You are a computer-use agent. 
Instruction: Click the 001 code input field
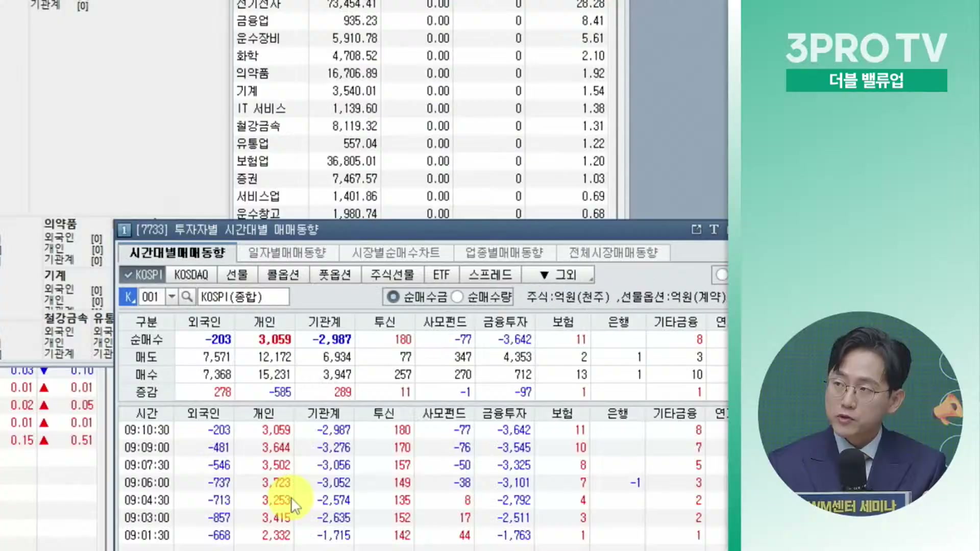point(151,297)
